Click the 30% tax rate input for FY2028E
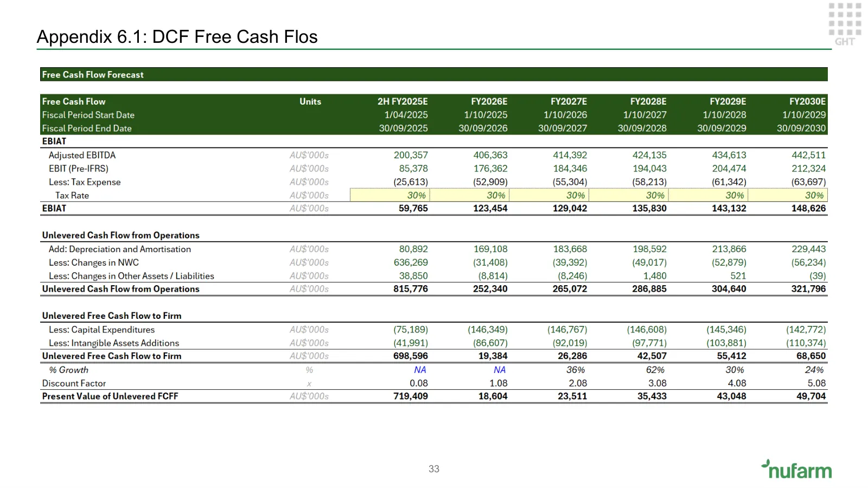Image resolution: width=868 pixels, height=488 pixels. click(629, 195)
